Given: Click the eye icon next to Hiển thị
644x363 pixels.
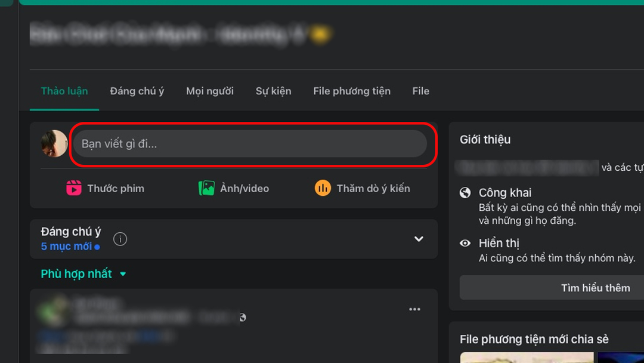Looking at the screenshot, I should [465, 243].
